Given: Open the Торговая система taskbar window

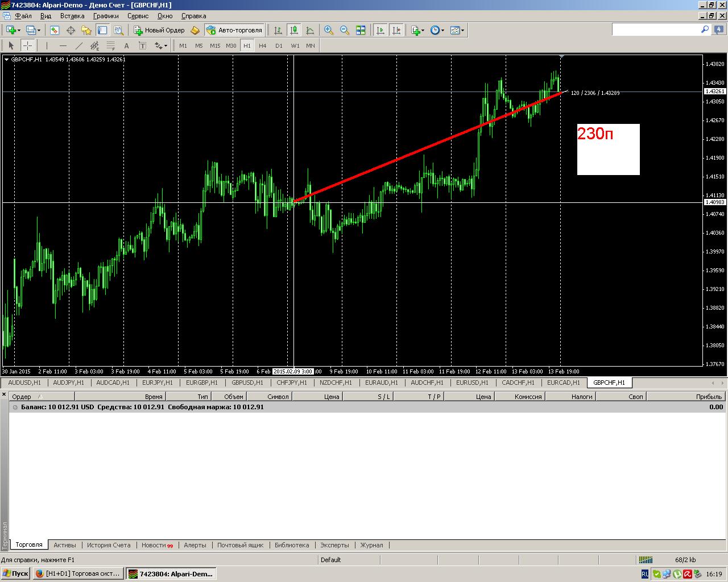Looking at the screenshot, I should click(78, 574).
